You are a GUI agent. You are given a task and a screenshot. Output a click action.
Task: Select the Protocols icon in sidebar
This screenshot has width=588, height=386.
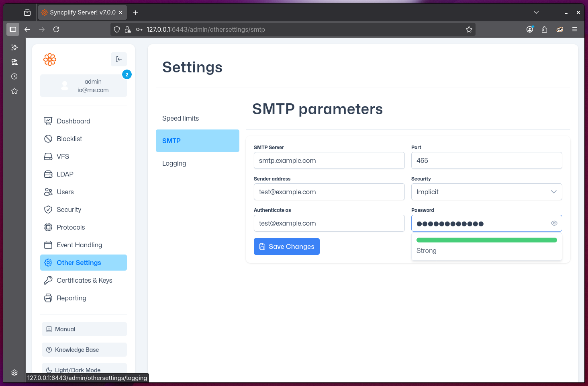(x=48, y=227)
